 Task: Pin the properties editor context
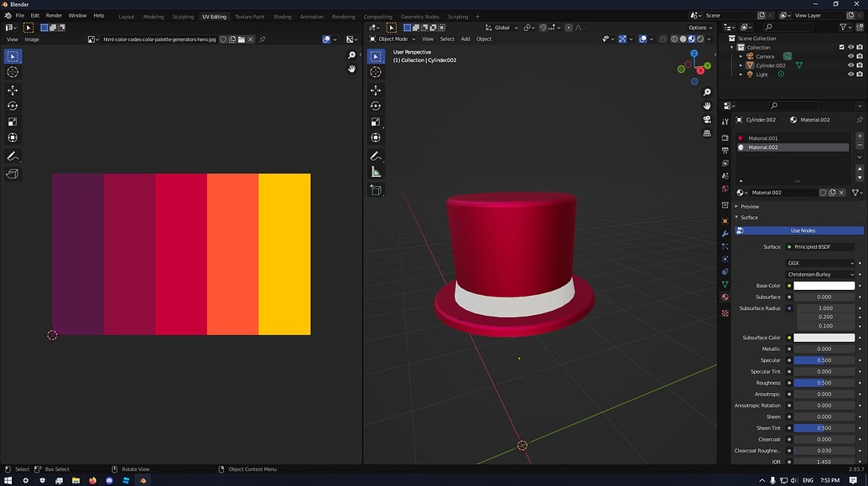[859, 120]
